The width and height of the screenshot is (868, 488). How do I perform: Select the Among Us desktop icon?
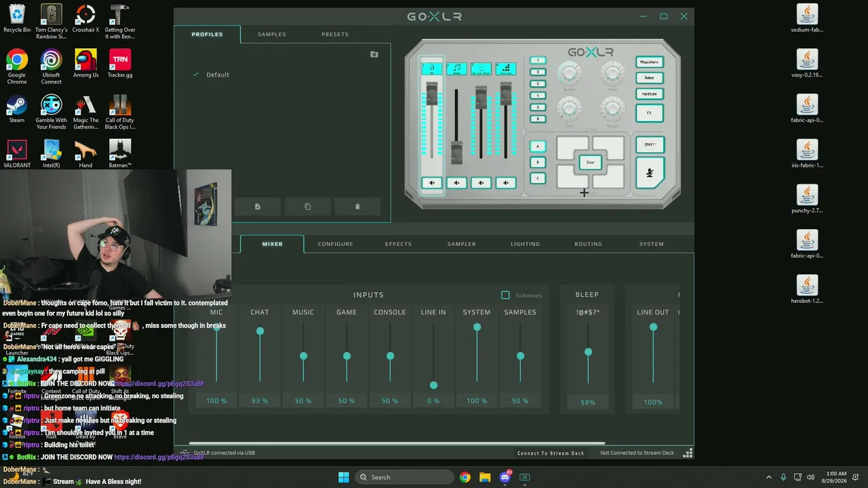pos(85,64)
